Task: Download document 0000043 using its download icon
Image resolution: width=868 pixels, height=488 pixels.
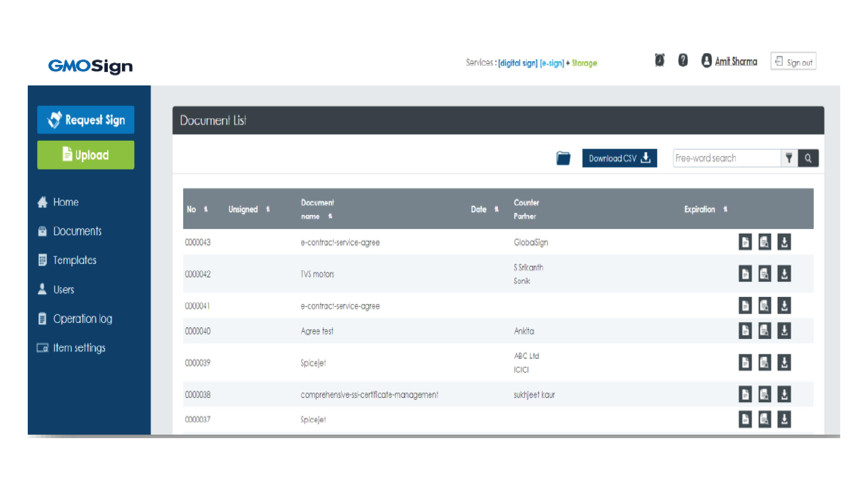Action: point(784,242)
